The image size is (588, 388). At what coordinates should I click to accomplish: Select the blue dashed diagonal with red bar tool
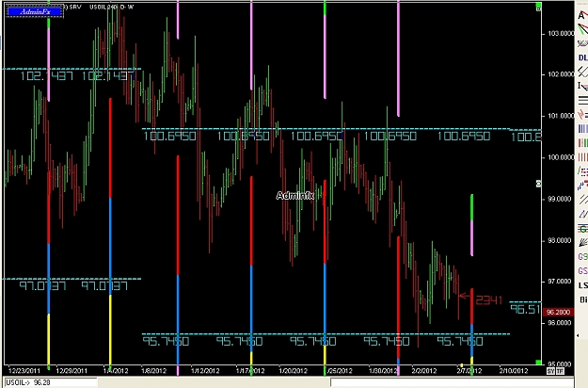(x=582, y=186)
